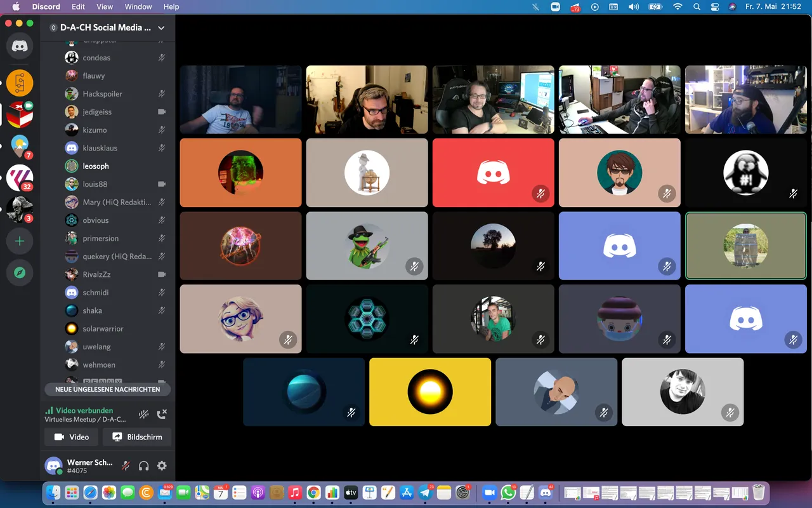
Task: Open the View menu
Action: (x=105, y=6)
